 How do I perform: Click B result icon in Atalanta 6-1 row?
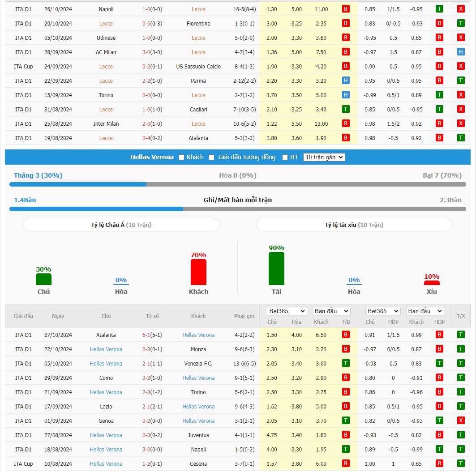point(345,335)
